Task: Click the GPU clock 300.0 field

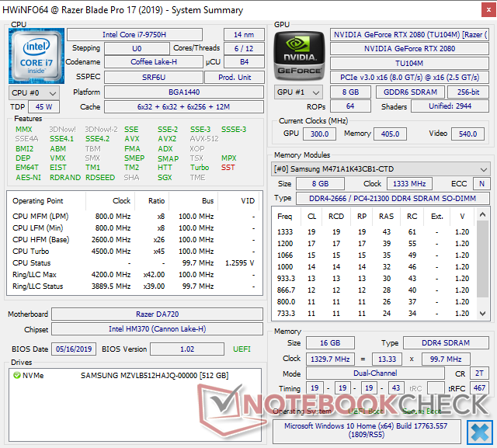Action: pos(319,134)
